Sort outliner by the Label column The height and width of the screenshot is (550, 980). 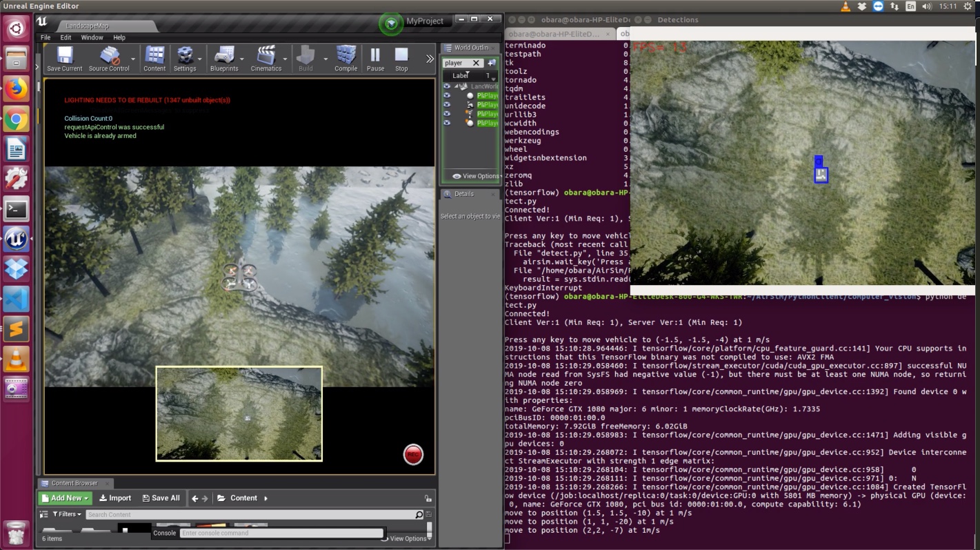coord(461,76)
